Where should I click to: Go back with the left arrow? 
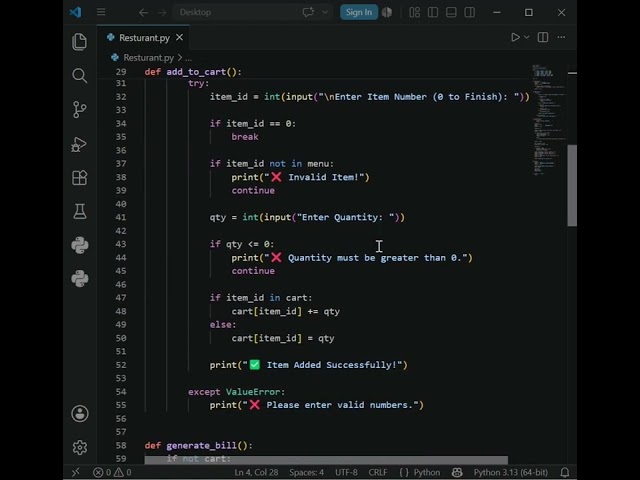[143, 12]
